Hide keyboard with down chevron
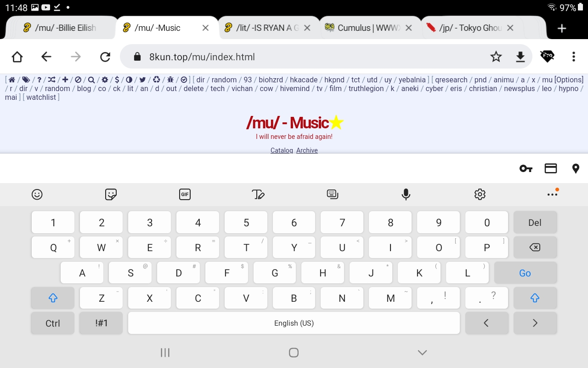This screenshot has width=588, height=368. coord(422,353)
